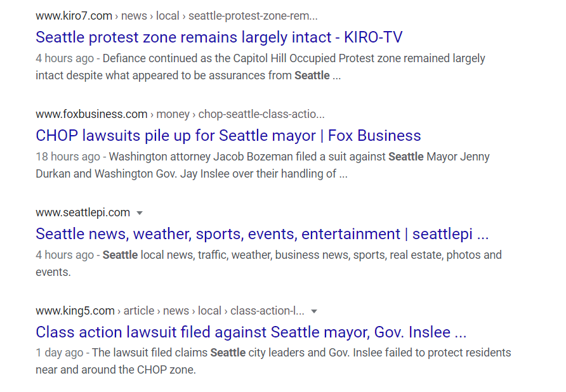The height and width of the screenshot is (392, 566).
Task: Click 'class-action-l...' path in king5 URL
Action: [267, 310]
